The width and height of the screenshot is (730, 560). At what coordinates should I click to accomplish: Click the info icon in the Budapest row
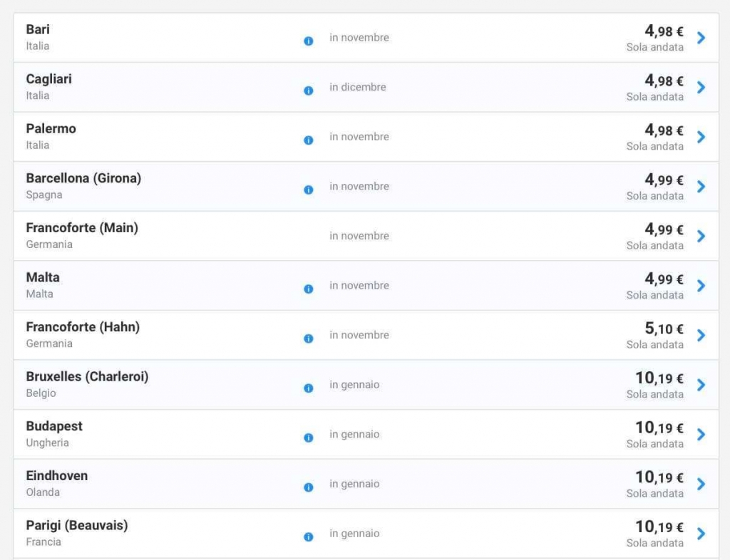click(308, 437)
